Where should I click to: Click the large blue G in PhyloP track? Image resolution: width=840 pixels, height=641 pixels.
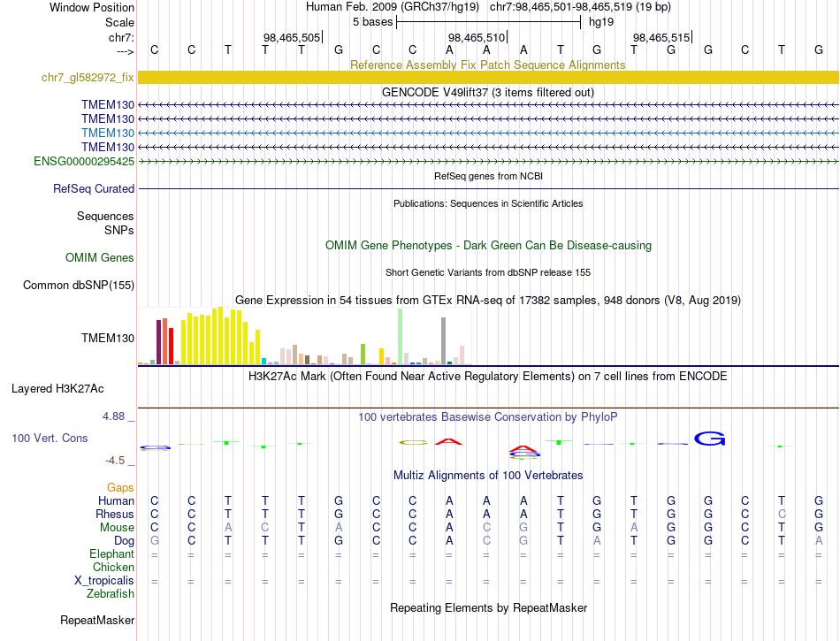point(709,439)
